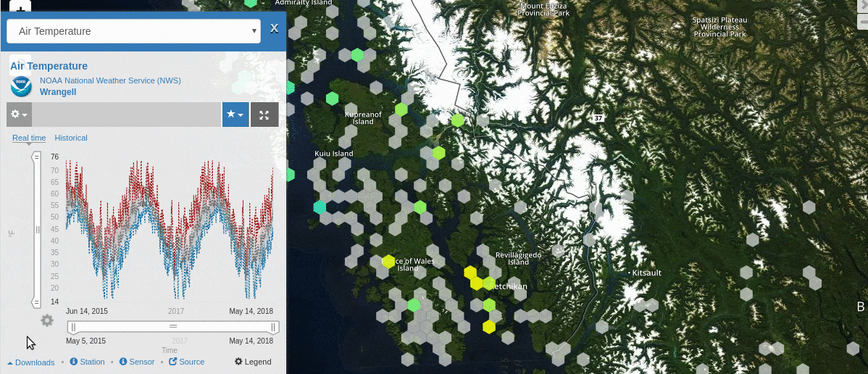
Task: Click the NOAA logo icon
Action: (x=21, y=86)
